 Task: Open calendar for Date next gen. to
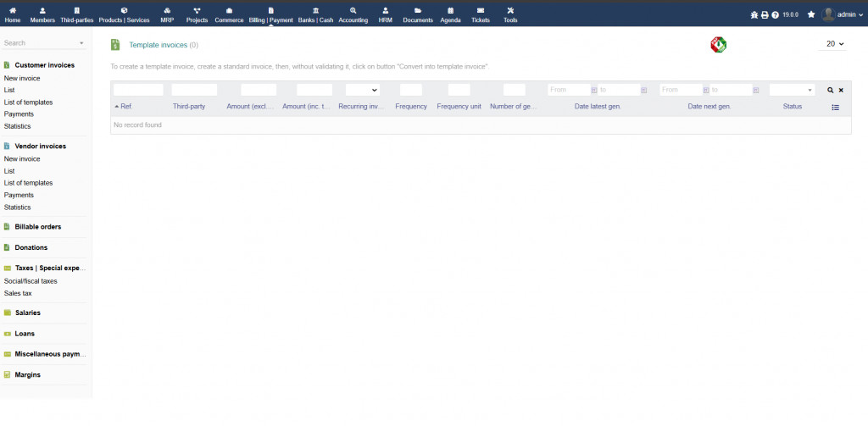click(x=756, y=90)
